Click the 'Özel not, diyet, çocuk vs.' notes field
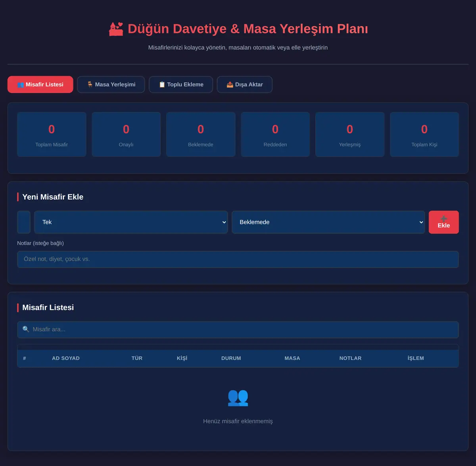Viewport: 476px width, 466px height. 238,259
